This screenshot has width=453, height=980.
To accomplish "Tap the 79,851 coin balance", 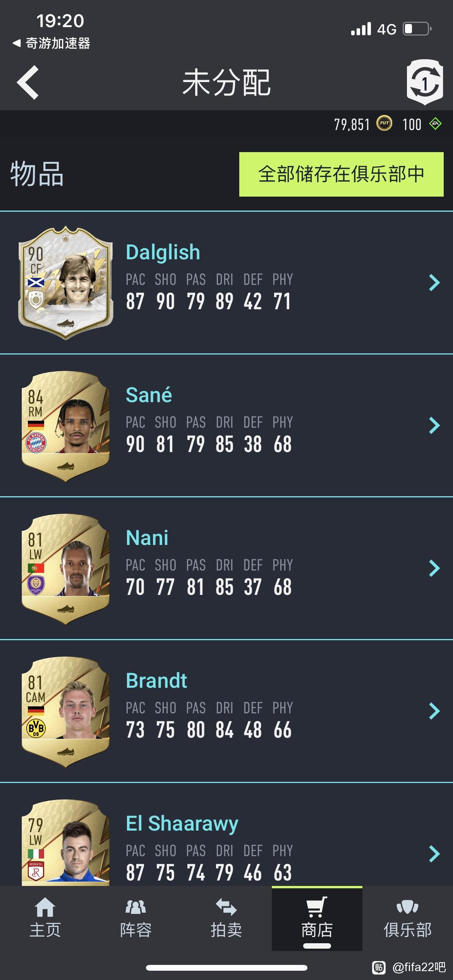I will 352,124.
